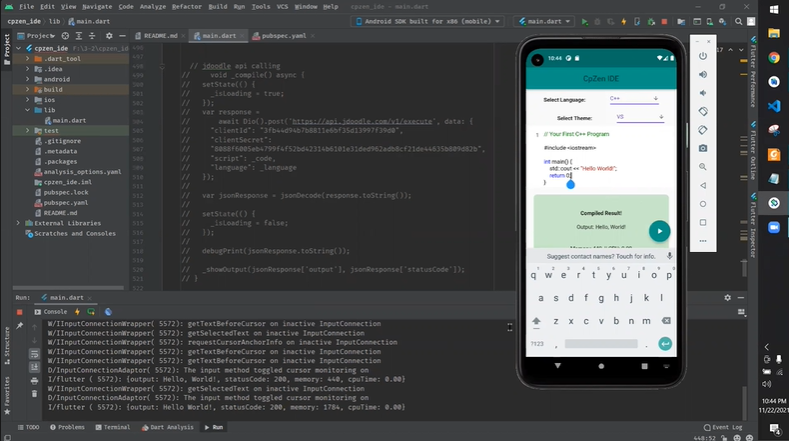Expand the .dart_tool folder
Screen dimensions: 789x441
(27, 58)
